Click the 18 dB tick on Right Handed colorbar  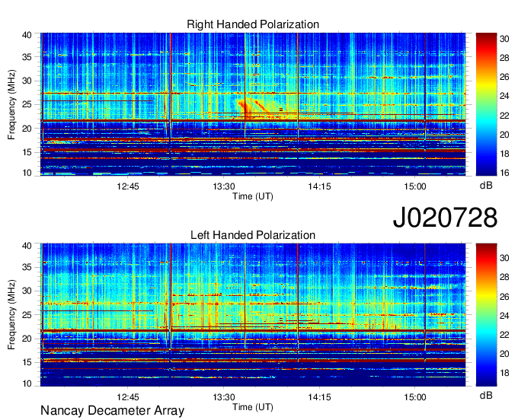[504, 154]
